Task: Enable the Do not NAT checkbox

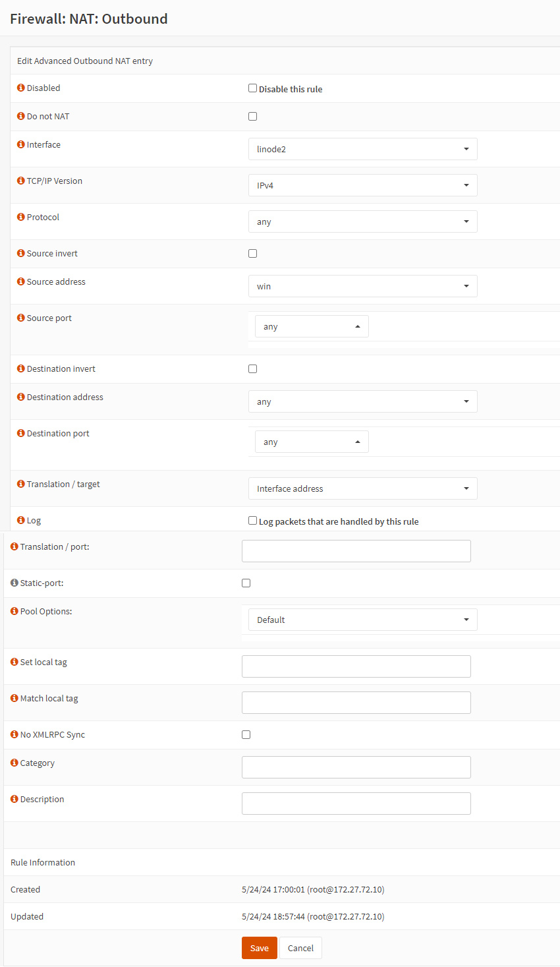Action: pyautogui.click(x=252, y=116)
